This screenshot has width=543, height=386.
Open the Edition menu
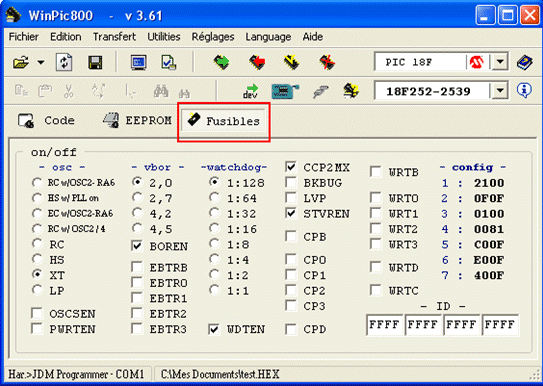(x=66, y=37)
